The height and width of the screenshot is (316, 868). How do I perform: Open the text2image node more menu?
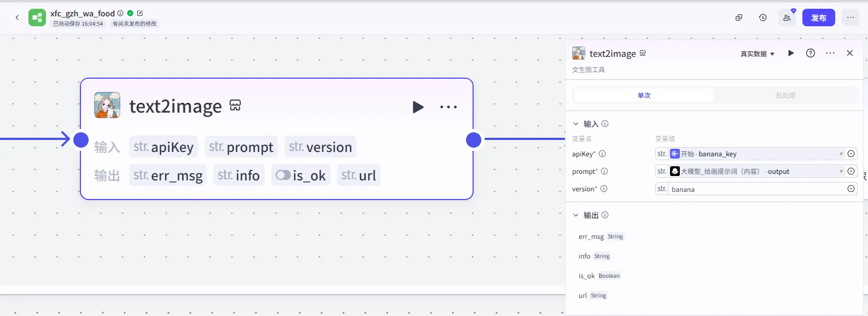coord(448,107)
